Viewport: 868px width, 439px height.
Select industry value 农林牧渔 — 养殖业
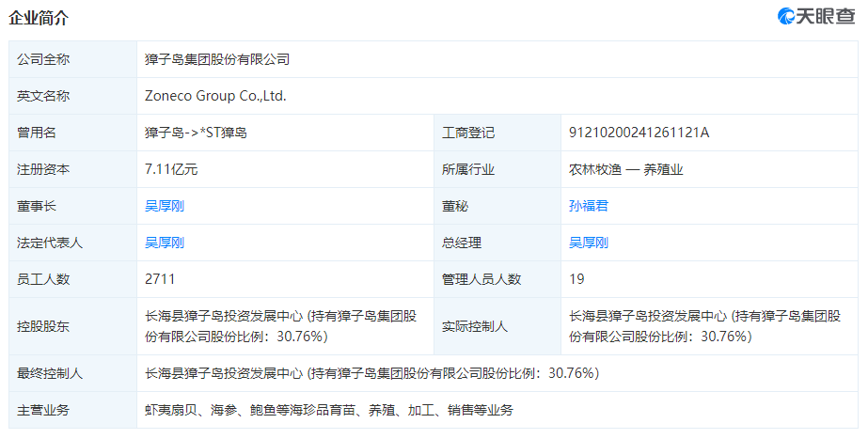(x=626, y=169)
